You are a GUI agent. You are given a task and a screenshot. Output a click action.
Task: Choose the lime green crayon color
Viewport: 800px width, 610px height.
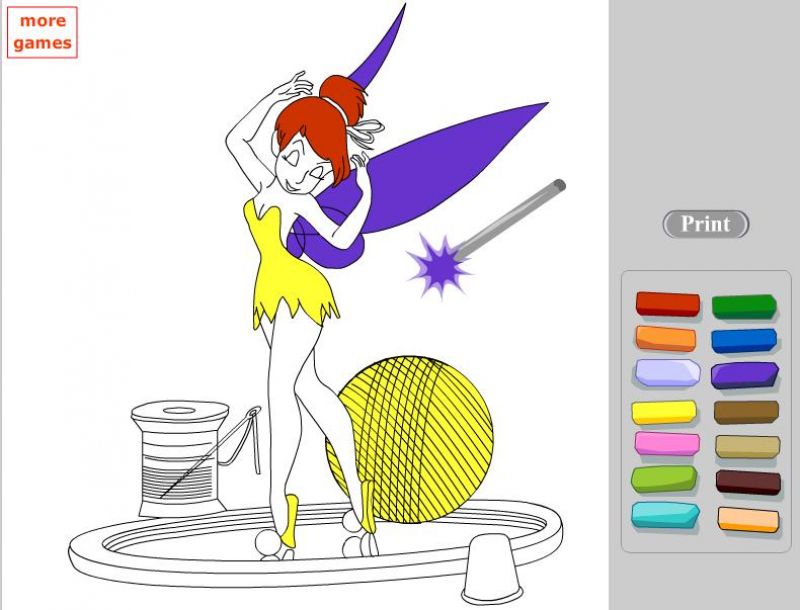(x=664, y=479)
